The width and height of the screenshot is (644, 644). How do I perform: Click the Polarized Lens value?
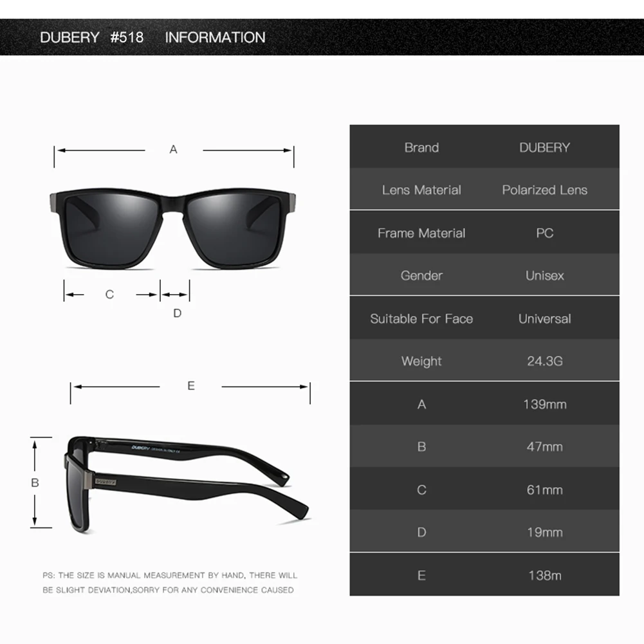(x=545, y=190)
